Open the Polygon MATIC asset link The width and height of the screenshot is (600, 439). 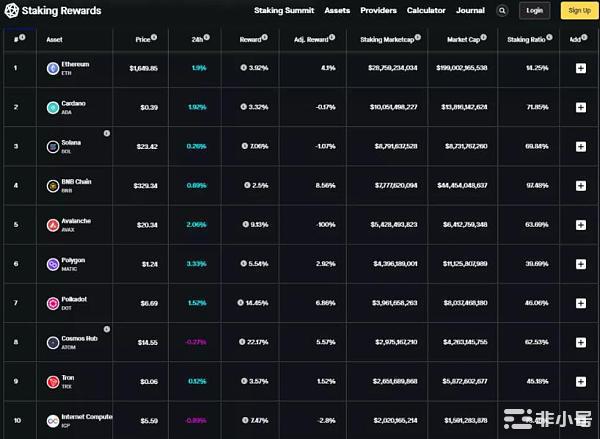pyautogui.click(x=74, y=264)
